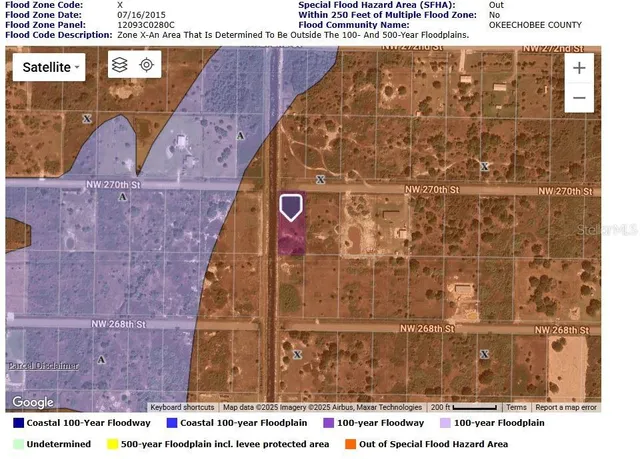Click the 100-year Floodway purple swatch

329,423
